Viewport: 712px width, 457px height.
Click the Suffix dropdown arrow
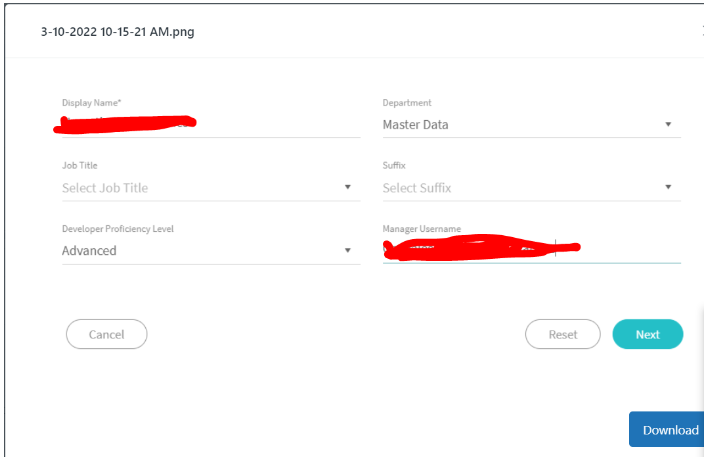(668, 187)
